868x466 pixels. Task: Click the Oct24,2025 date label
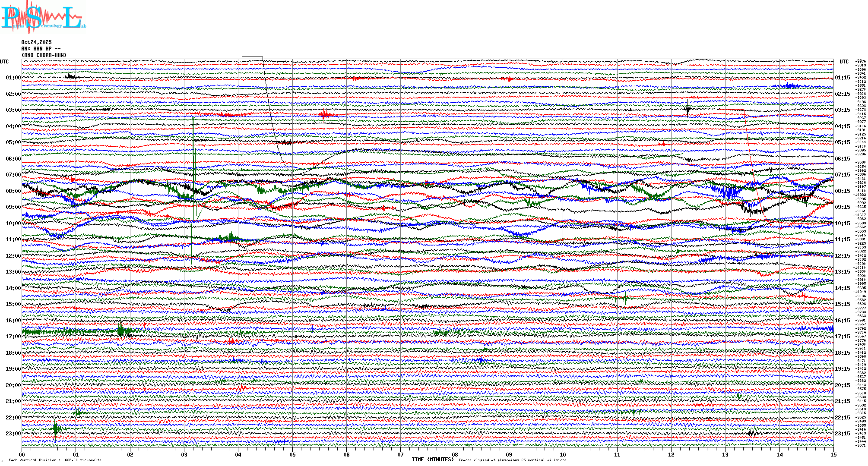[36, 42]
